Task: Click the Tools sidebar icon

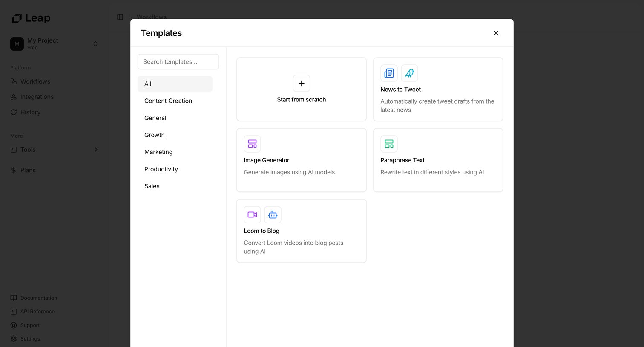Action: point(14,150)
